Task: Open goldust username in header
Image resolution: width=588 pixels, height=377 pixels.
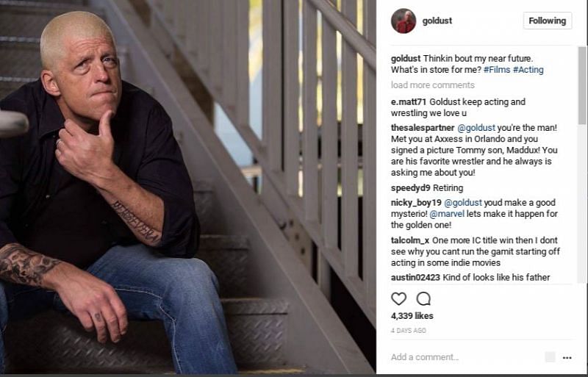Action: [x=437, y=21]
